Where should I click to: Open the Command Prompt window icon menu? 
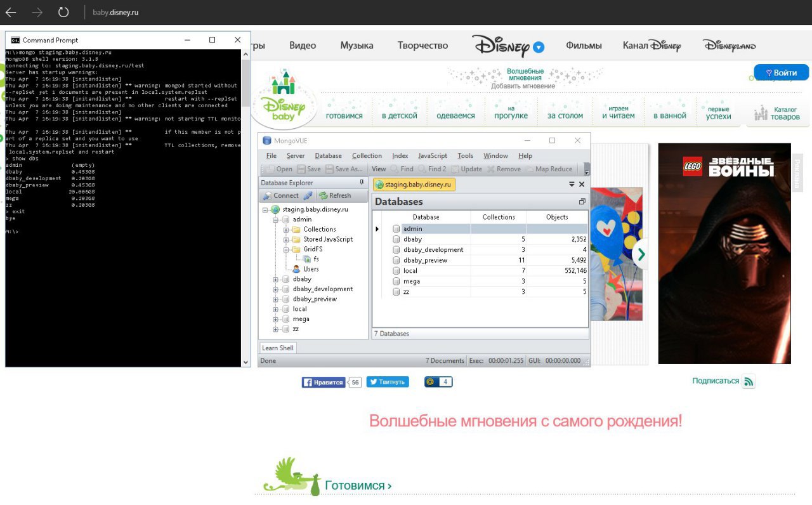(x=15, y=40)
